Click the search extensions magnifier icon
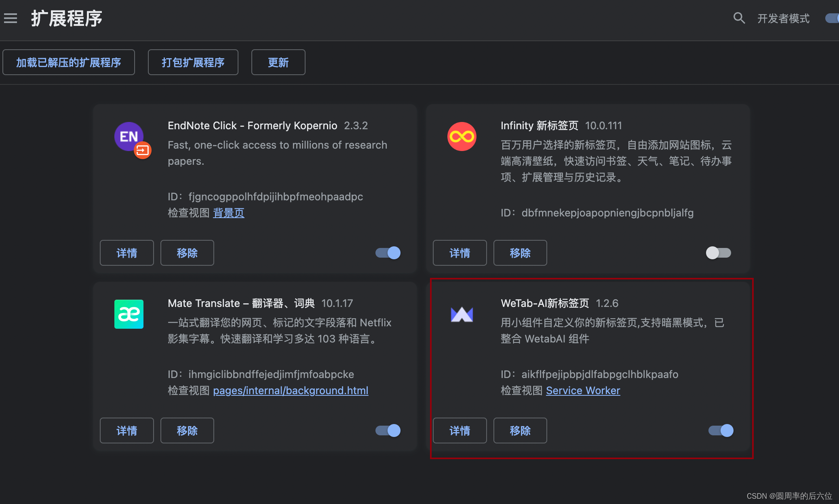 [739, 18]
